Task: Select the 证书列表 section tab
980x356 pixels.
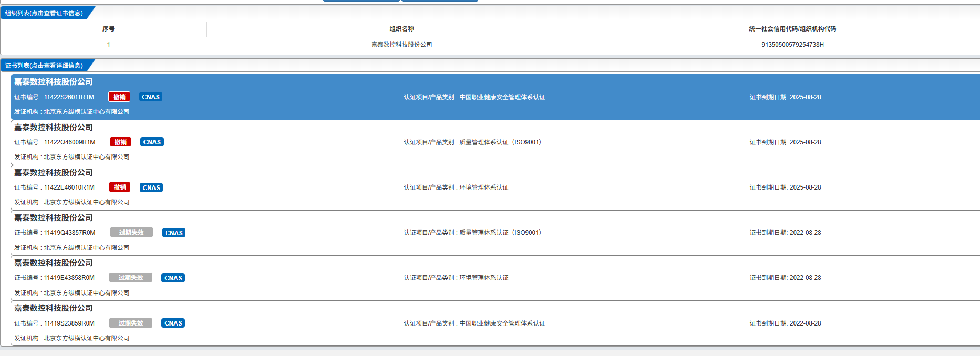Action: tap(44, 66)
